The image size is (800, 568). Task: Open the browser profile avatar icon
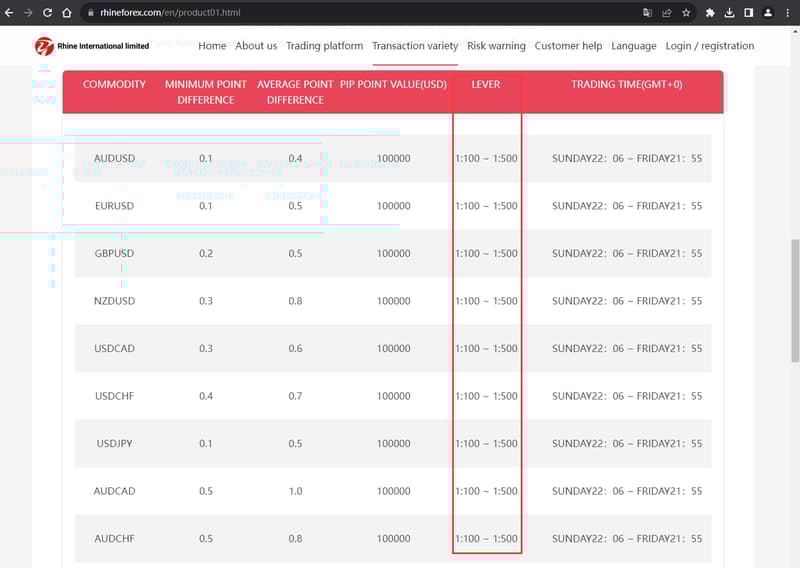point(768,13)
